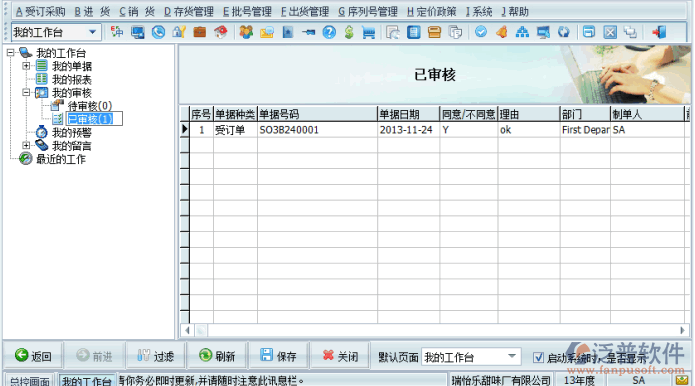
Task: Collapse the 我的审核 tree node
Action: click(26, 93)
